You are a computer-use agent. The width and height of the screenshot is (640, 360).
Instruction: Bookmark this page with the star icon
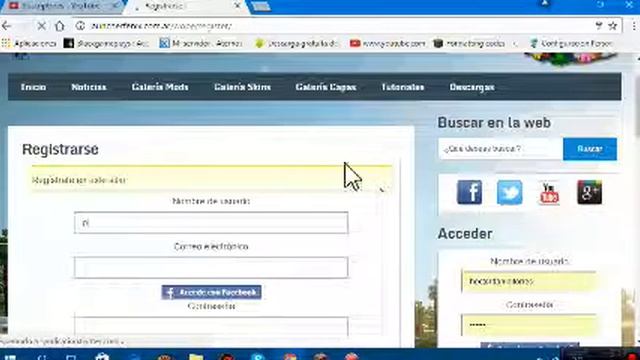tap(613, 26)
